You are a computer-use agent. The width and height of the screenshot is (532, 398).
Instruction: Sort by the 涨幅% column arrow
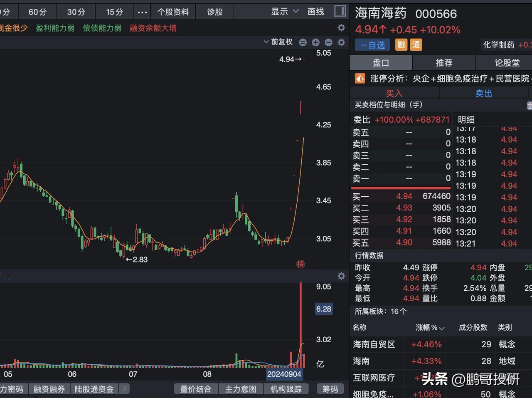442,328
